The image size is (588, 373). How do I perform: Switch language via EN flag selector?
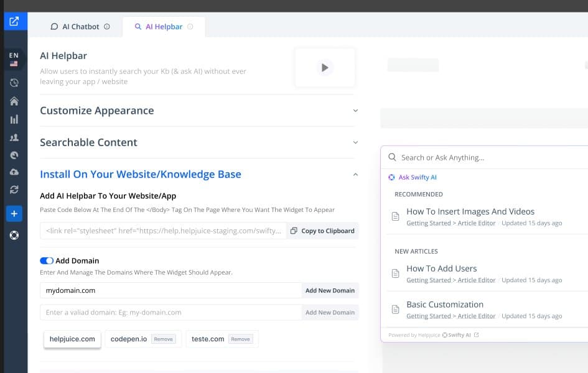tap(14, 59)
